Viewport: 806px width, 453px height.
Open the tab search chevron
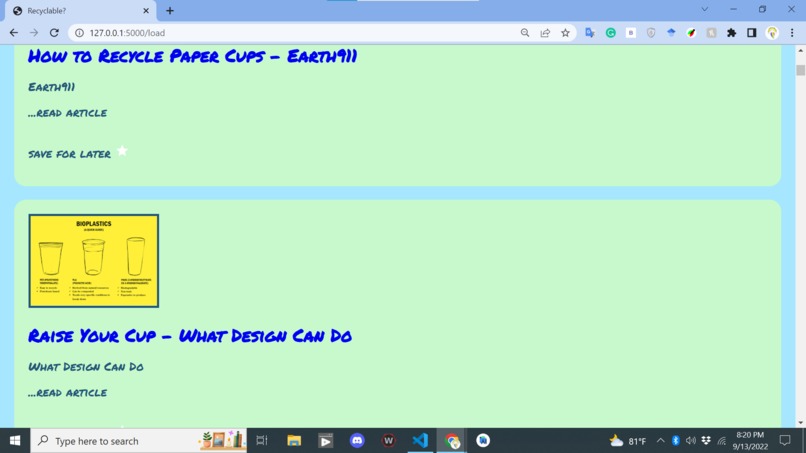[705, 9]
